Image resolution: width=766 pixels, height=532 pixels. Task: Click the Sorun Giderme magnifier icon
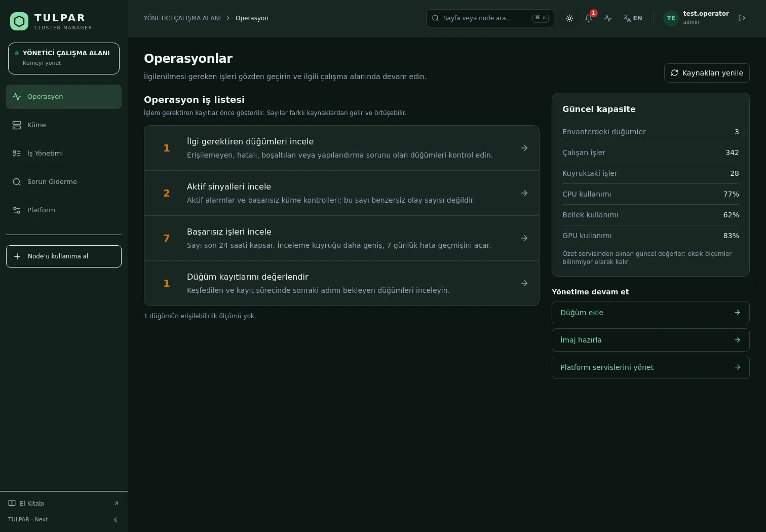(17, 182)
